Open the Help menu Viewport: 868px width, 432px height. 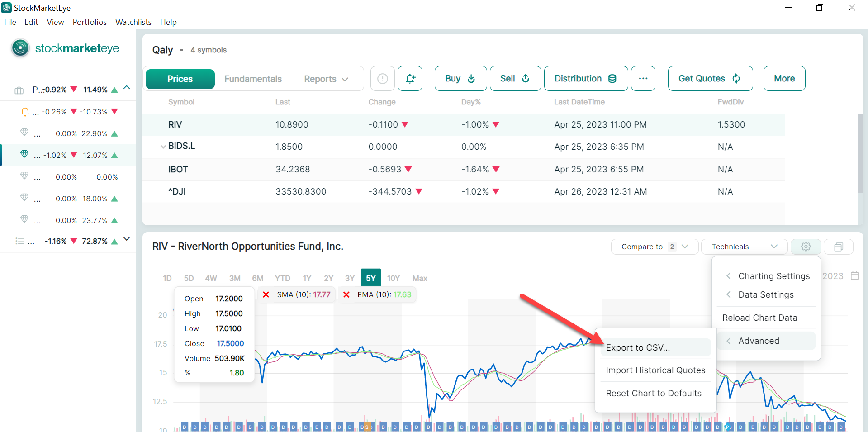click(x=168, y=22)
